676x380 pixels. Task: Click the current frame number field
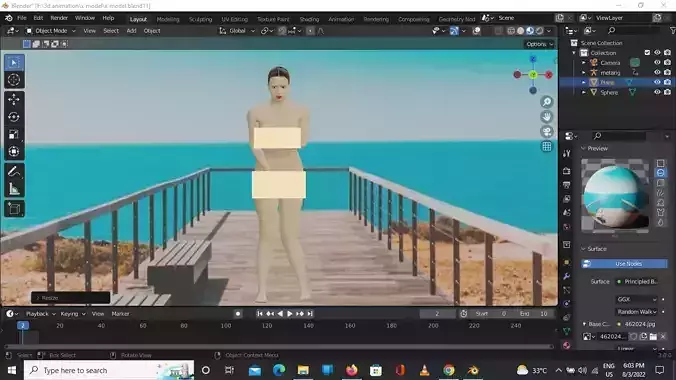point(437,314)
